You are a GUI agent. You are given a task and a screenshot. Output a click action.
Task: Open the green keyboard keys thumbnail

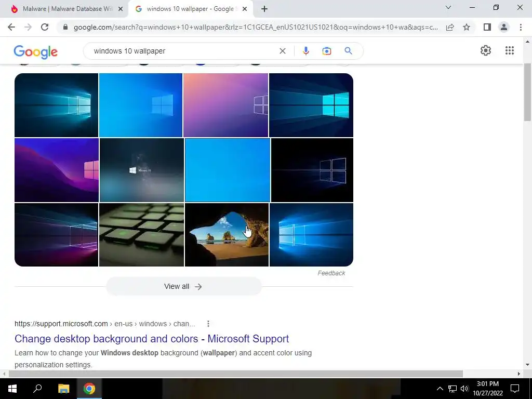tap(141, 235)
